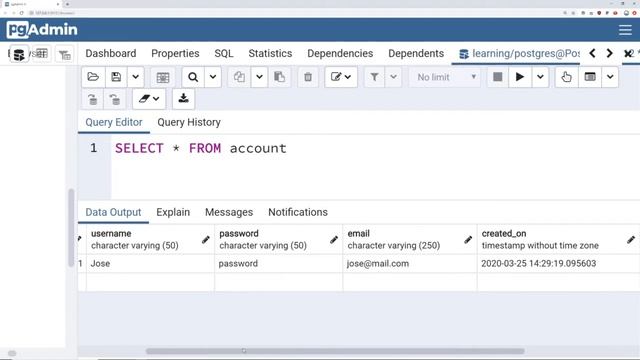Select the Data Output tab
The image size is (640, 360).
coord(113,212)
